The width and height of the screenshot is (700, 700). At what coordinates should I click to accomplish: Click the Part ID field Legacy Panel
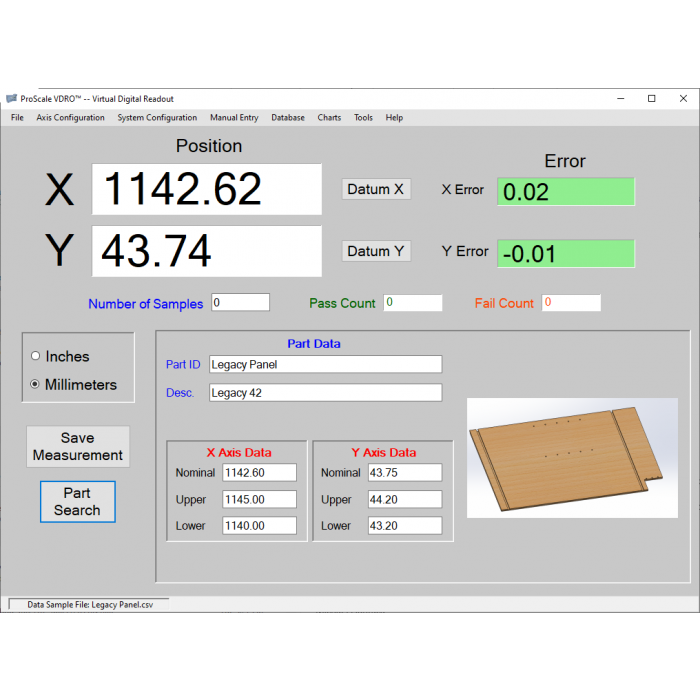click(326, 364)
